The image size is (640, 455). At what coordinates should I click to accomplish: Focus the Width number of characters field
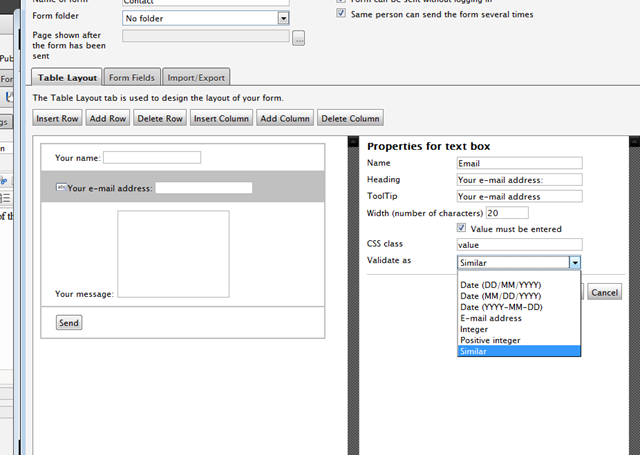point(508,213)
